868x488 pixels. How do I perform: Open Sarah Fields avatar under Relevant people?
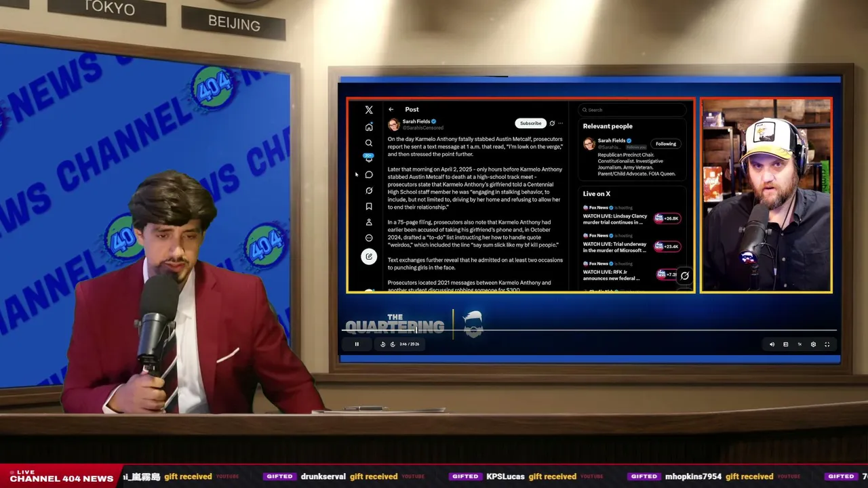click(589, 144)
